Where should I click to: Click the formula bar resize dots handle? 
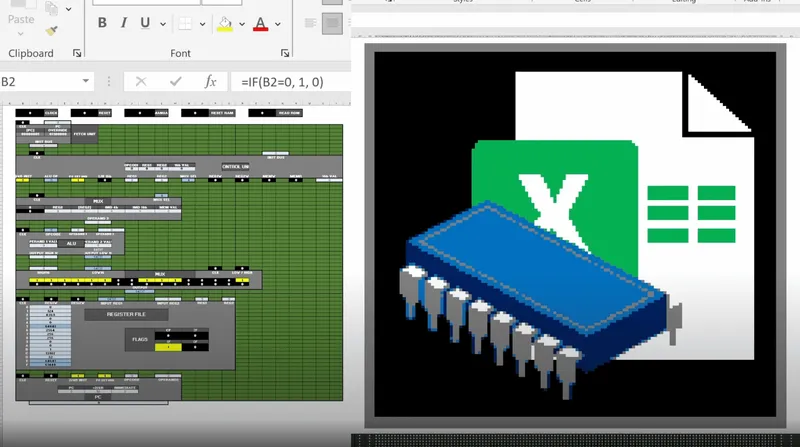[109, 82]
